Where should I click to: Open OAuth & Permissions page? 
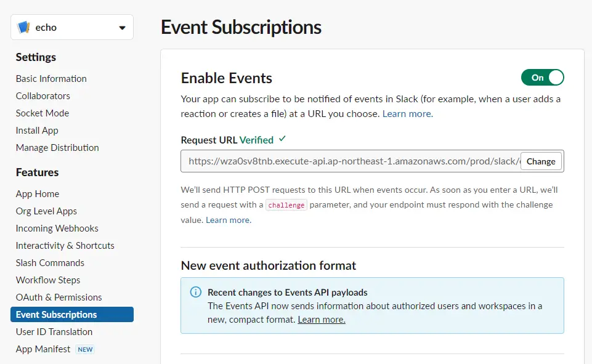(x=59, y=297)
